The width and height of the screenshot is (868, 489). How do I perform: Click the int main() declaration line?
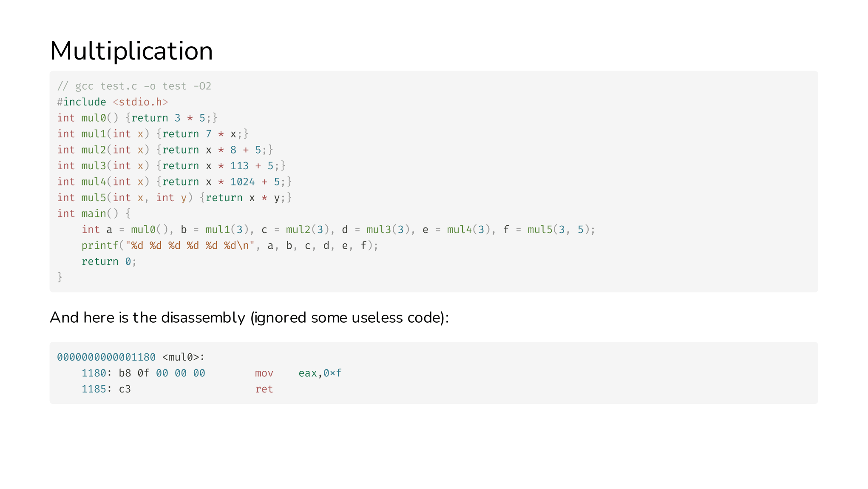pos(94,213)
